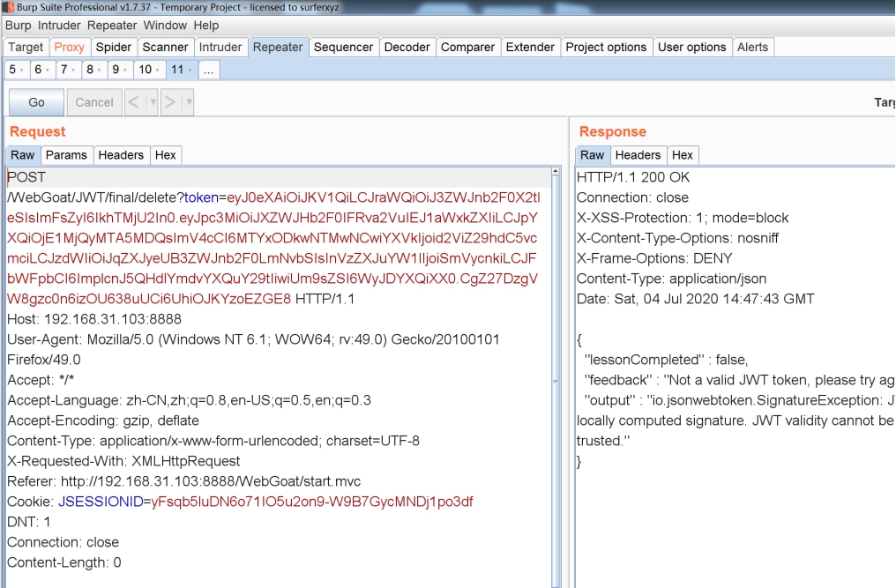Select Repeater sub-tab 11
The image size is (896, 588).
tap(177, 70)
